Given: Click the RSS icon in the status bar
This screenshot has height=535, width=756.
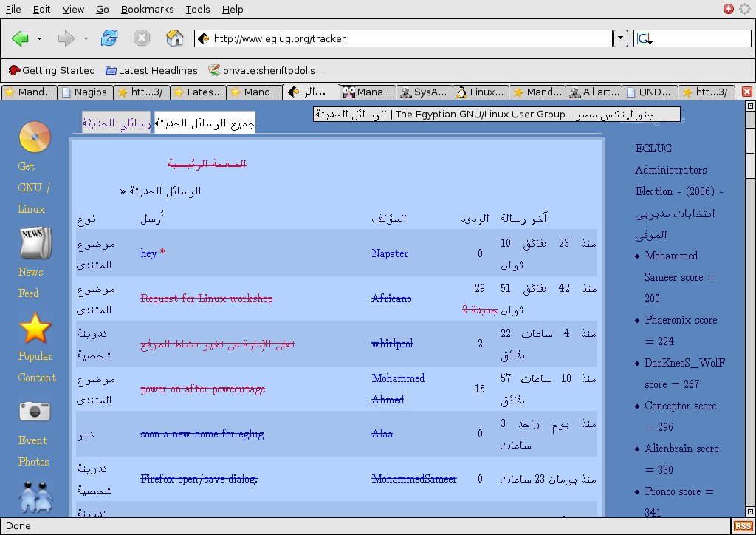Looking at the screenshot, I should click(744, 525).
